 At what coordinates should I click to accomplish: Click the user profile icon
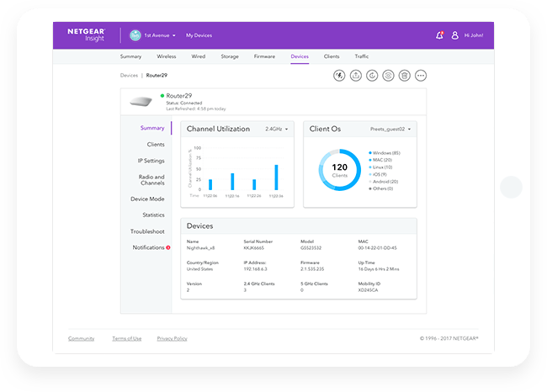(455, 35)
